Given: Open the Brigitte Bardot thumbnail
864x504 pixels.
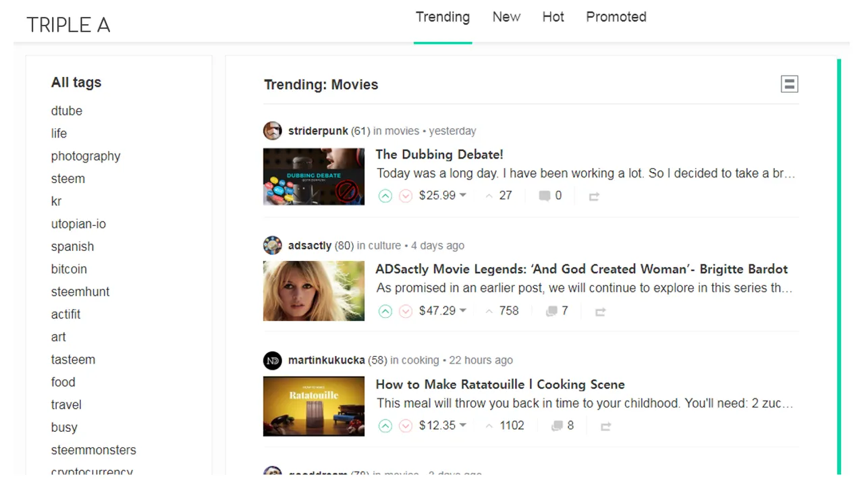Looking at the screenshot, I should coord(314,291).
